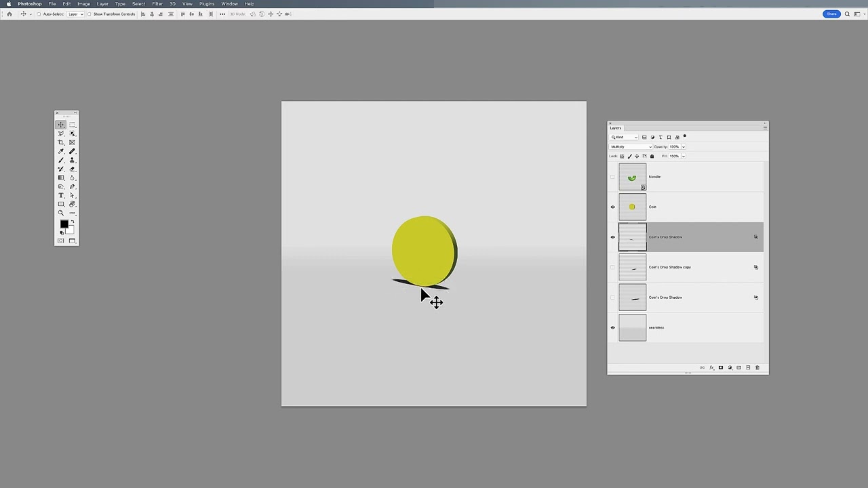Open the Kind filter dropdown
The width and height of the screenshot is (868, 488).
[x=624, y=137]
